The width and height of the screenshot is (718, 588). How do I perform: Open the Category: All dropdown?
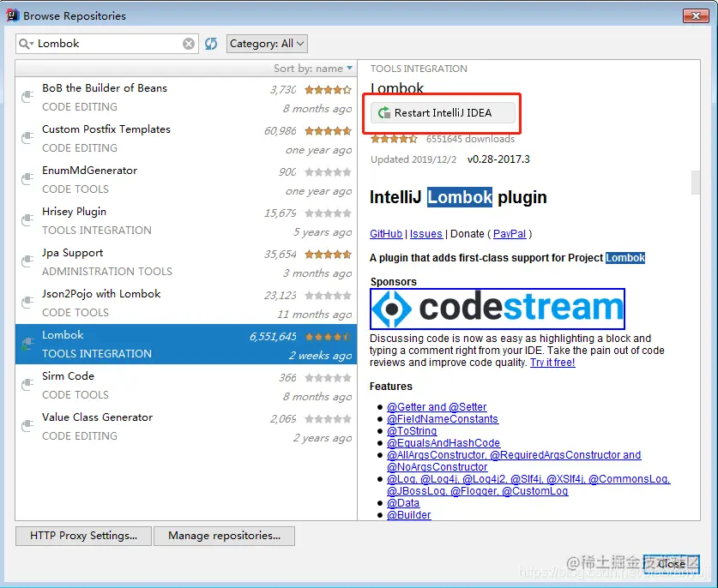coord(267,44)
